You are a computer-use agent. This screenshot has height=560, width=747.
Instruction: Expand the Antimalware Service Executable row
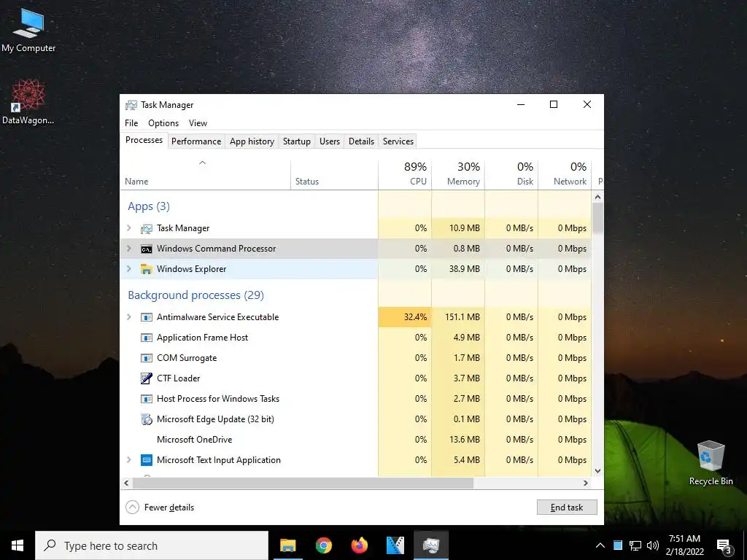(128, 317)
